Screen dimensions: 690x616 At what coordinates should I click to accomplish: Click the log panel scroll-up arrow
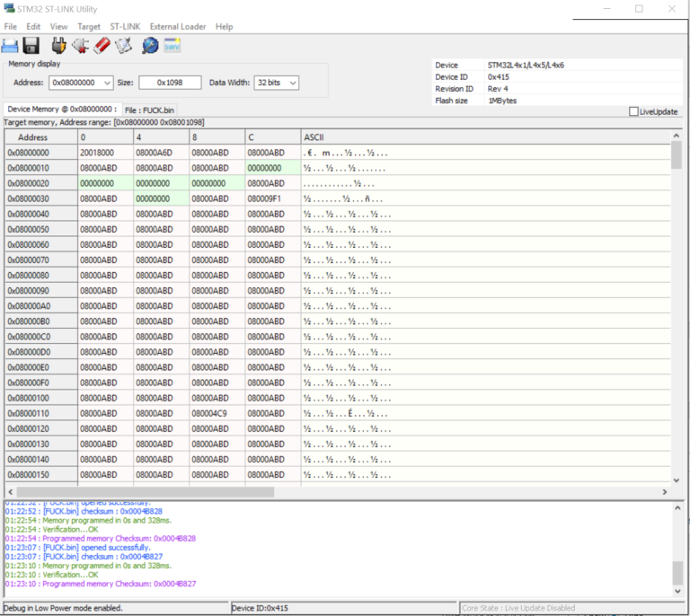coord(677,508)
